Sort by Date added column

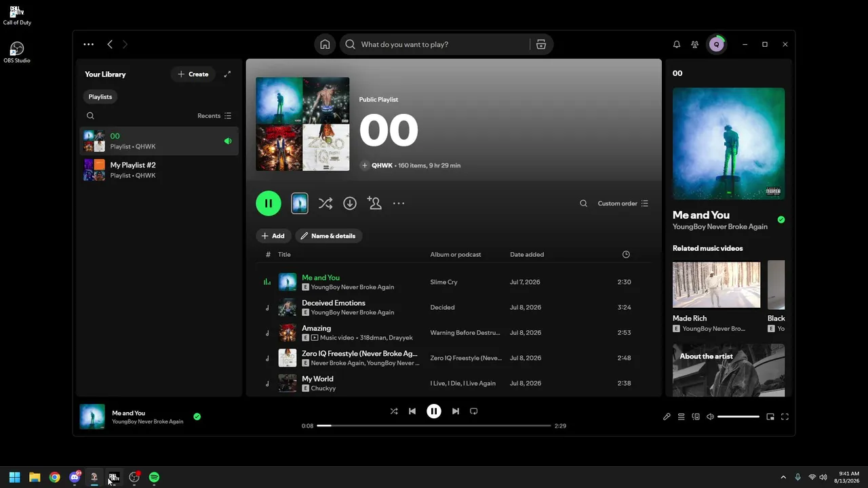point(527,255)
